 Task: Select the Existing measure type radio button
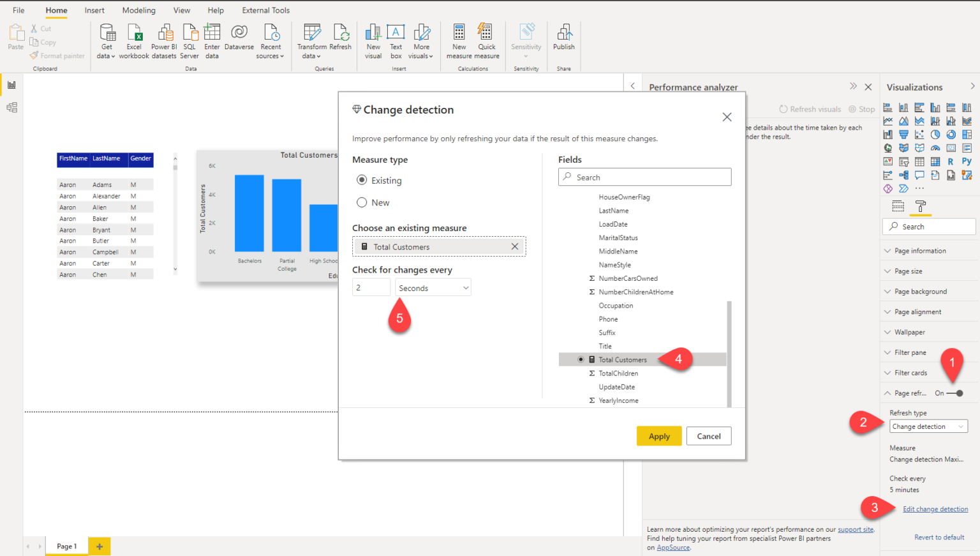362,180
